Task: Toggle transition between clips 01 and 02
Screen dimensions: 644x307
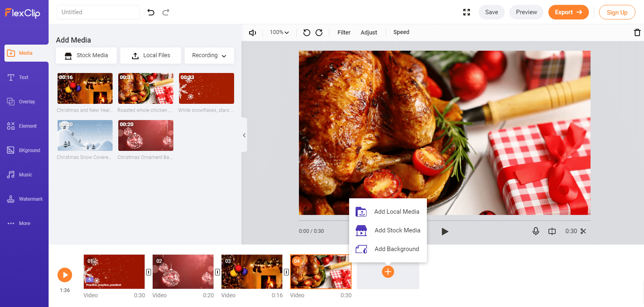Action: 149,272
